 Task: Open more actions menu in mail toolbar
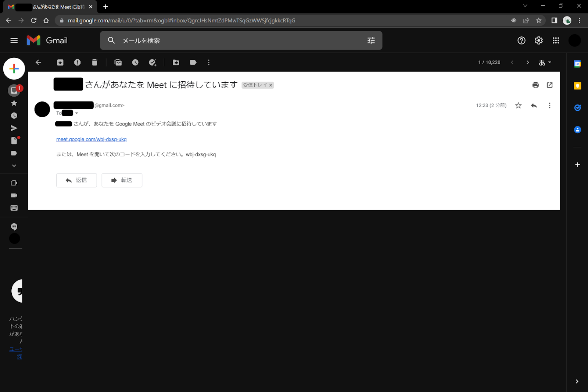pos(209,63)
